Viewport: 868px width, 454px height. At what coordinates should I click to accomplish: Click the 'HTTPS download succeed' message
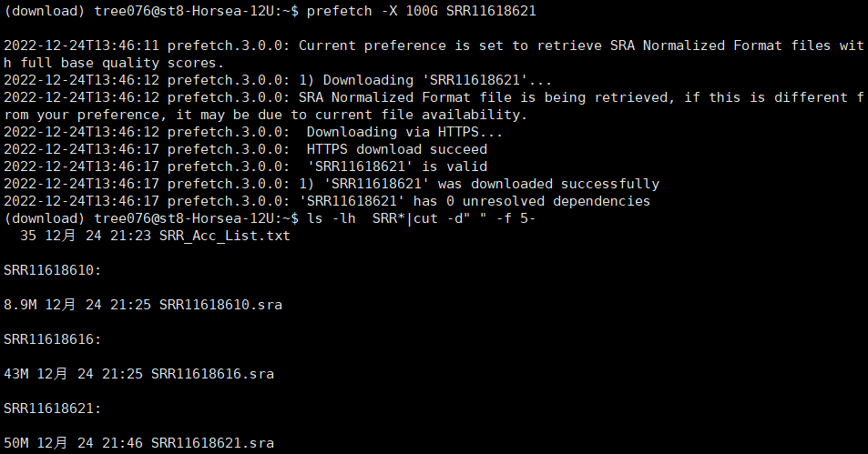(x=397, y=149)
